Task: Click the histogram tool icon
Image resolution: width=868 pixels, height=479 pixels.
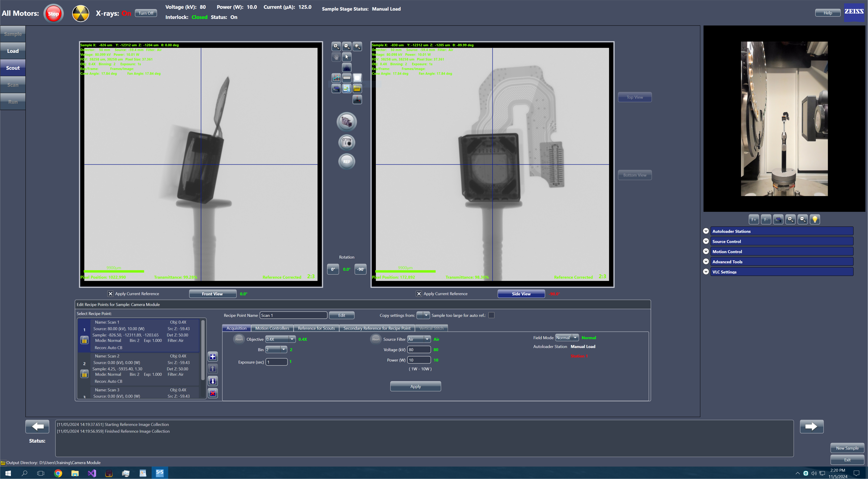Action: (346, 68)
